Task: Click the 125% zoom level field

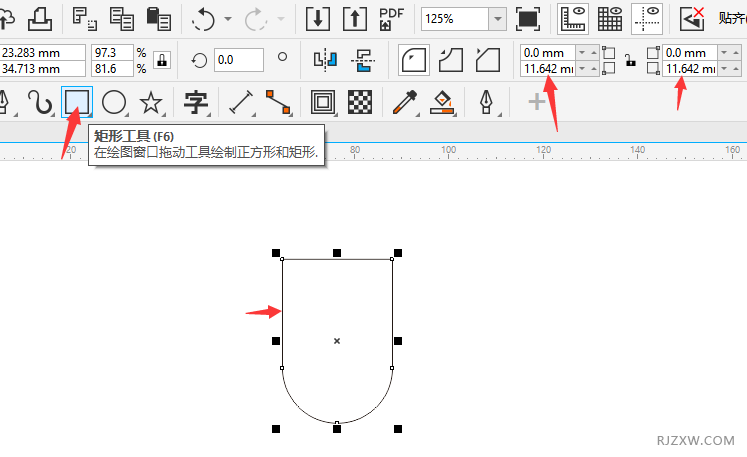Action: pos(455,19)
